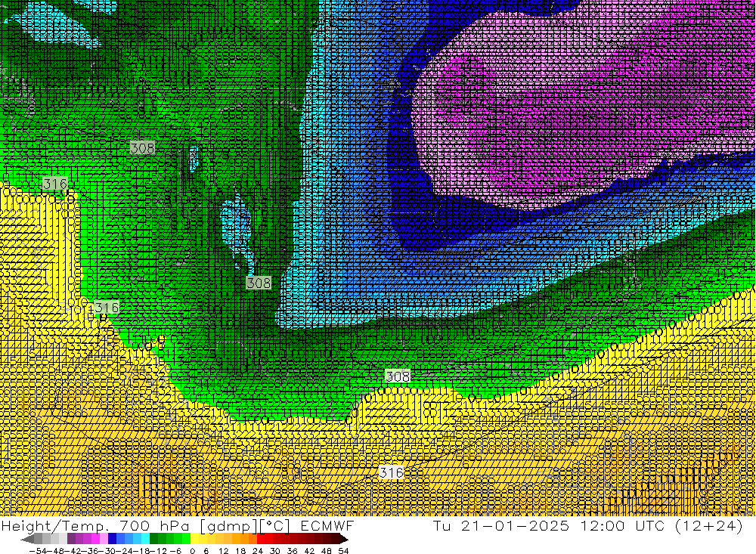Pick the deep orange legend swatch
The image size is (756, 554).
click(x=252, y=538)
